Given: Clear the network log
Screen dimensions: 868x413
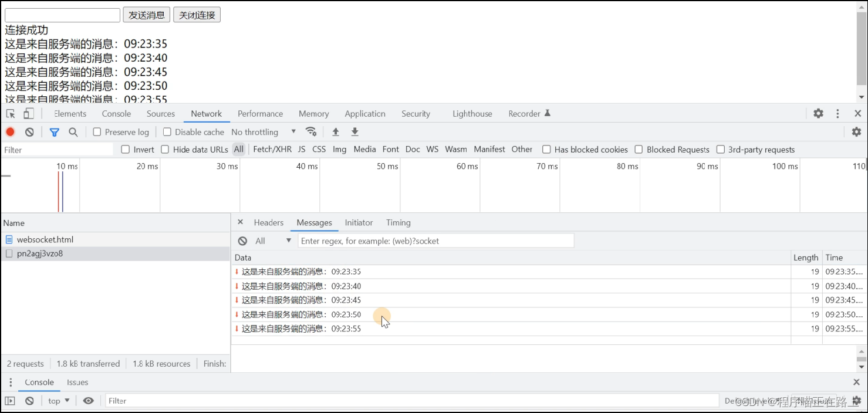Looking at the screenshot, I should (x=29, y=132).
